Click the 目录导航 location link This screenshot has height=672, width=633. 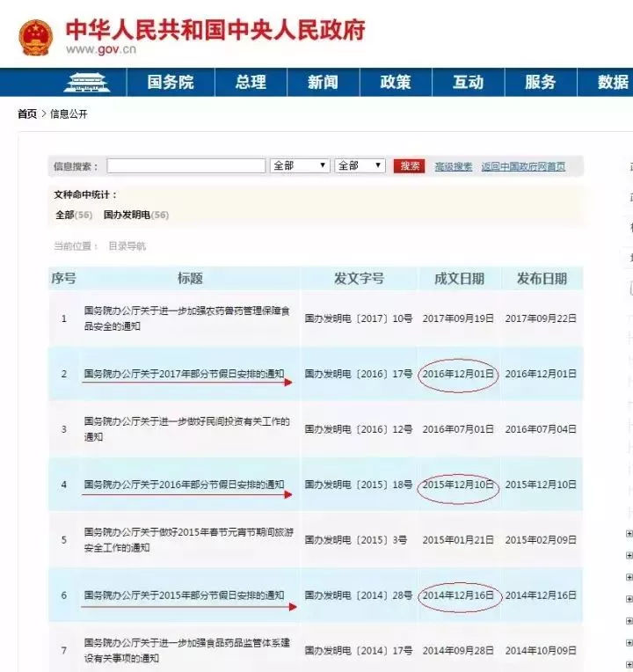pyautogui.click(x=127, y=246)
